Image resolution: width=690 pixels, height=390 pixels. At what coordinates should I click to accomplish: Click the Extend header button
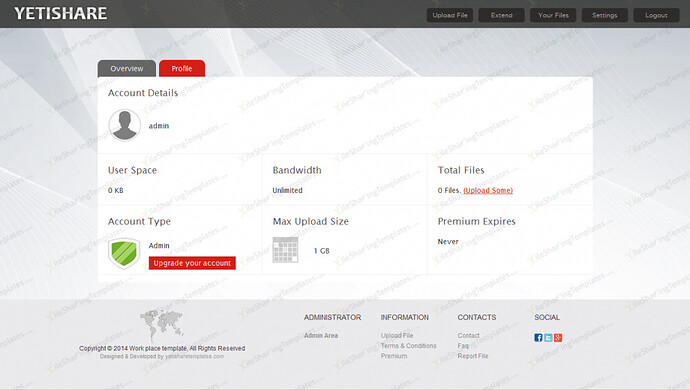click(502, 15)
